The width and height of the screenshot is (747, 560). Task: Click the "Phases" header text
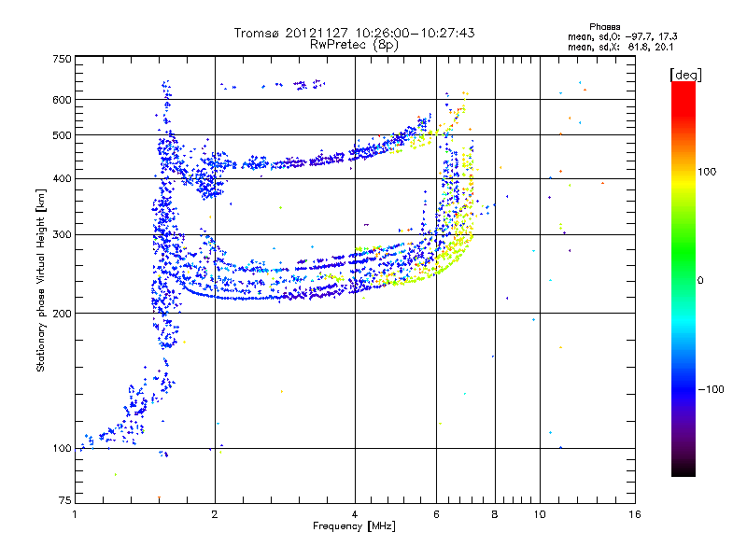[x=604, y=27]
